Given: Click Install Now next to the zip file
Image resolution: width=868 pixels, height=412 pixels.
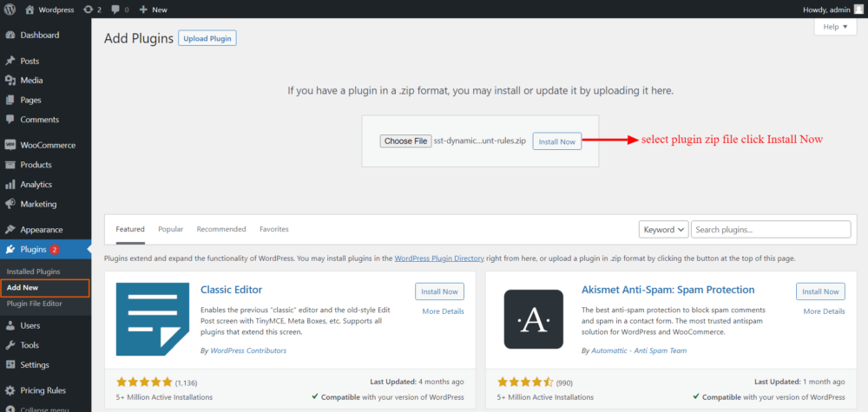Looking at the screenshot, I should pyautogui.click(x=557, y=141).
